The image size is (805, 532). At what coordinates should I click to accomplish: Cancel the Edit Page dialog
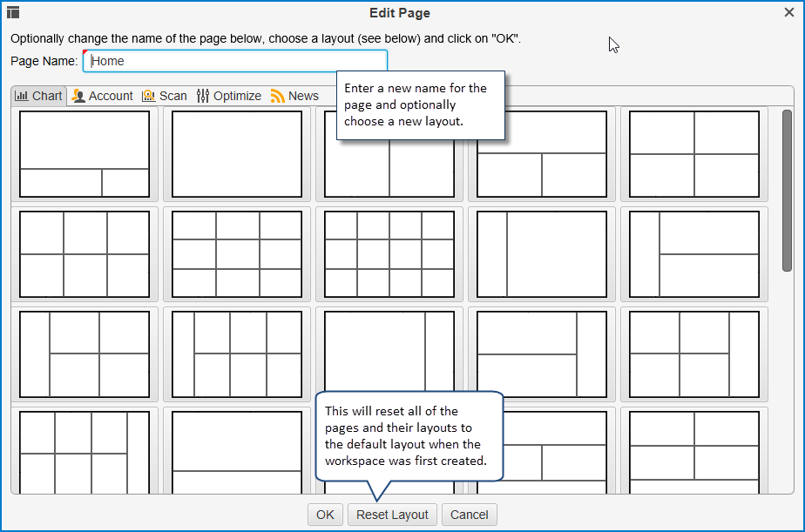tap(469, 515)
